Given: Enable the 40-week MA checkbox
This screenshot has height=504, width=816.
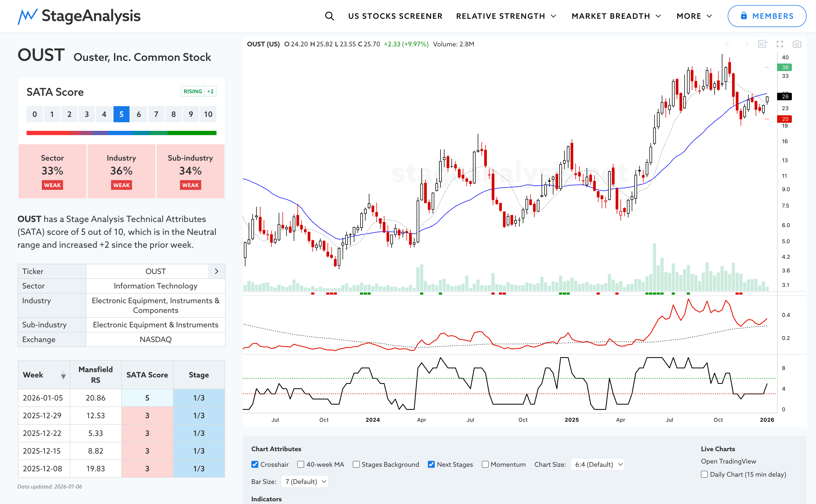Looking at the screenshot, I should tap(300, 464).
